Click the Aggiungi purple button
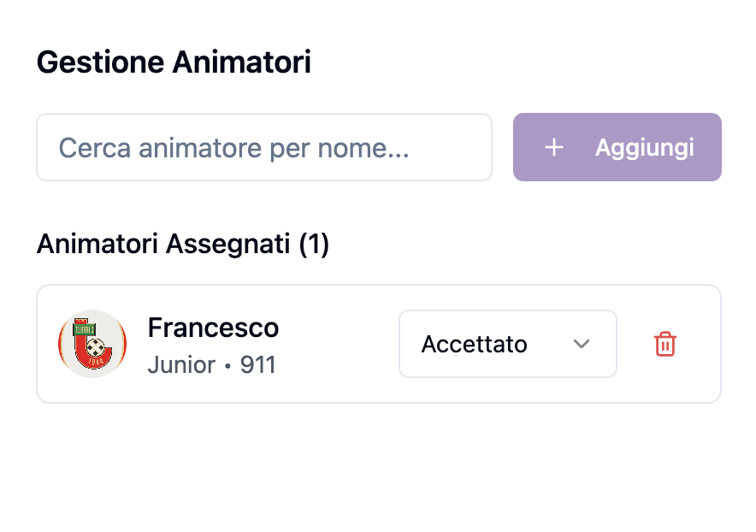The image size is (756, 532). coord(617,147)
